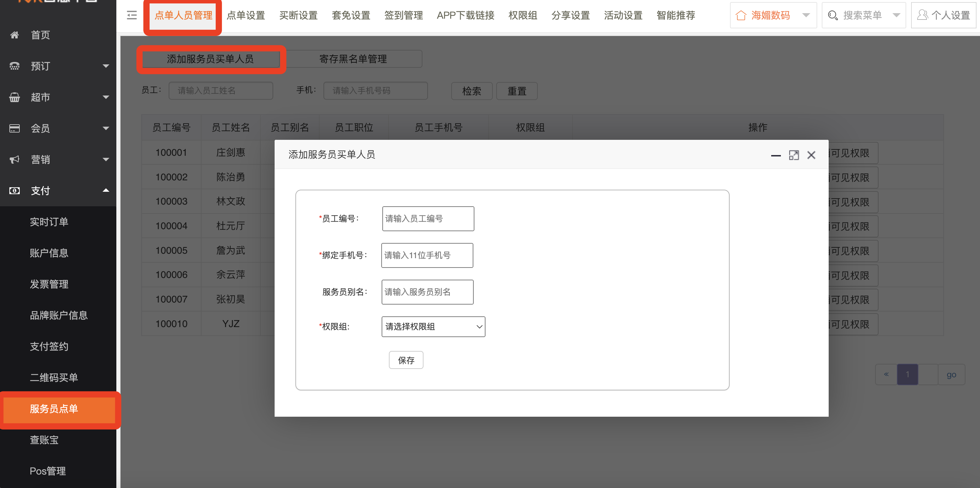
Task: Click the go pagination button
Action: [x=951, y=375]
